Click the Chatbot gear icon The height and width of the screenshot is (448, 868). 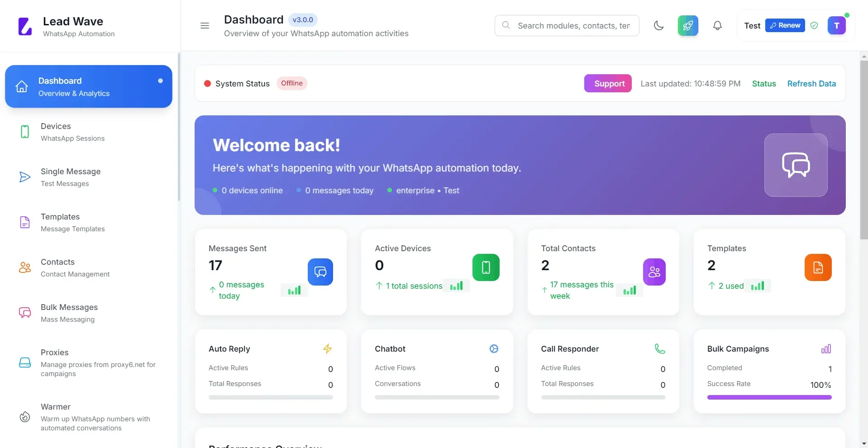(494, 349)
